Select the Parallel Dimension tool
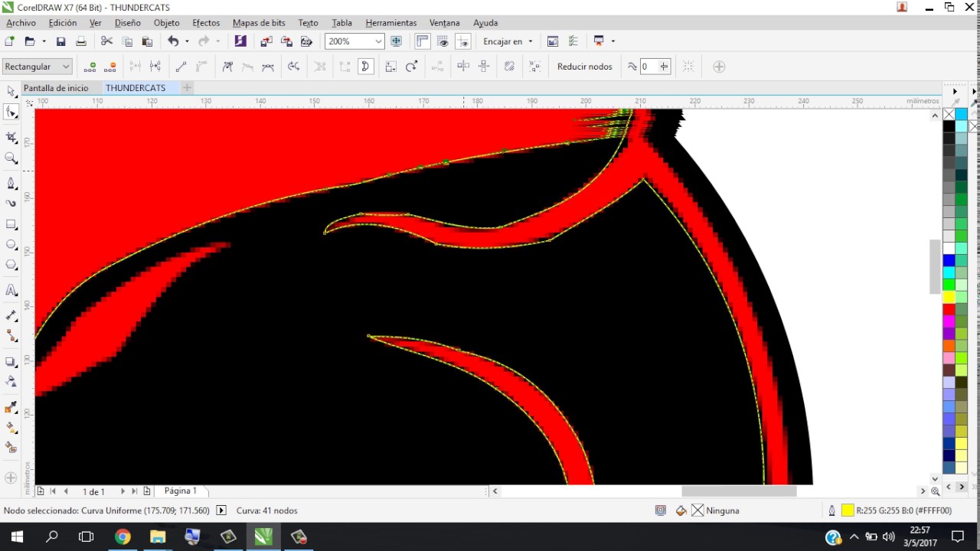This screenshot has width=980, height=551. (11, 315)
